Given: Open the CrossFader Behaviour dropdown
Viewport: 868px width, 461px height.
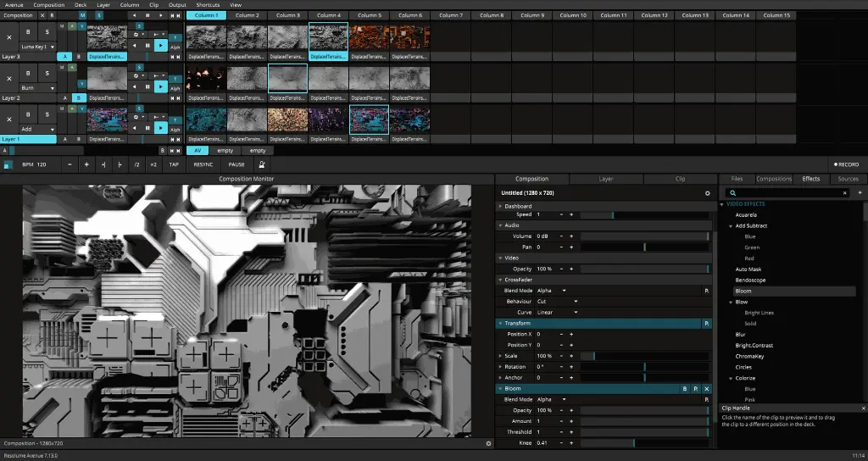Looking at the screenshot, I should 557,302.
